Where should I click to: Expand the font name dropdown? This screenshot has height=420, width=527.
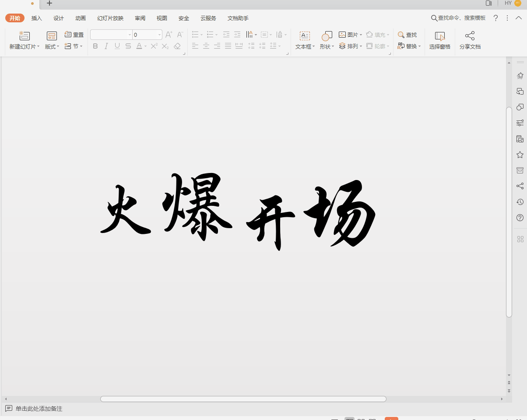coord(130,35)
